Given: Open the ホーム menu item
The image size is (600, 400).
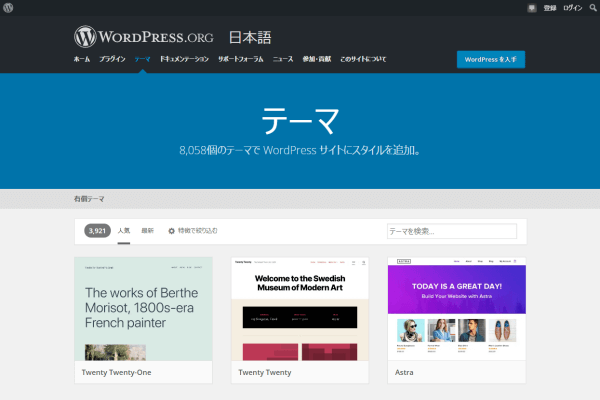Looking at the screenshot, I should pyautogui.click(x=82, y=59).
